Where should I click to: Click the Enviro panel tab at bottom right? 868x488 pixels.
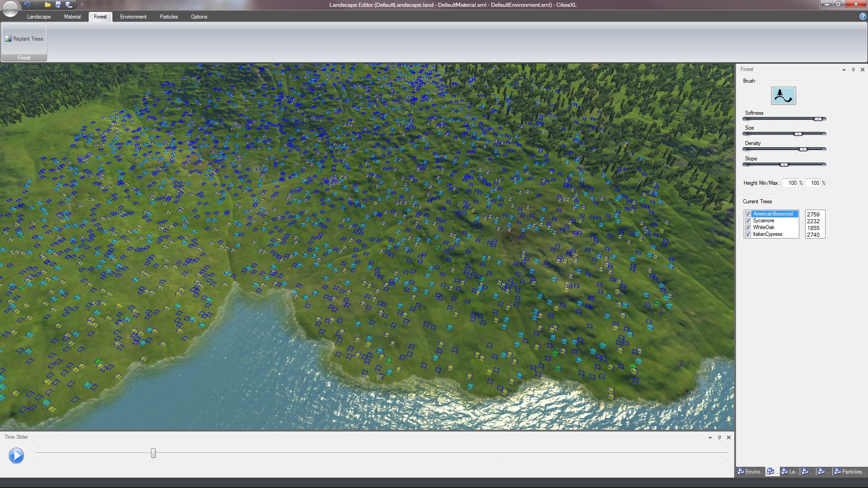pos(751,471)
